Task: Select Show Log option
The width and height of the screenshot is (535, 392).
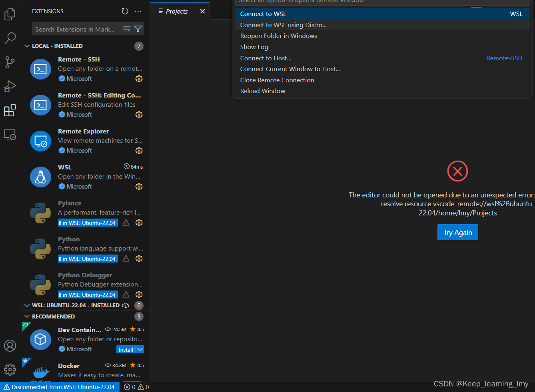Action: pos(382,47)
